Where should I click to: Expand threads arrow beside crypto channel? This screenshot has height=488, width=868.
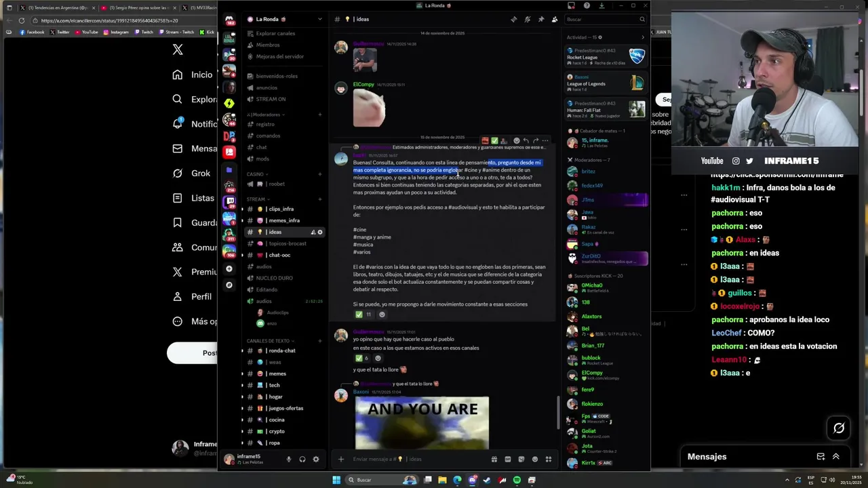click(x=242, y=431)
